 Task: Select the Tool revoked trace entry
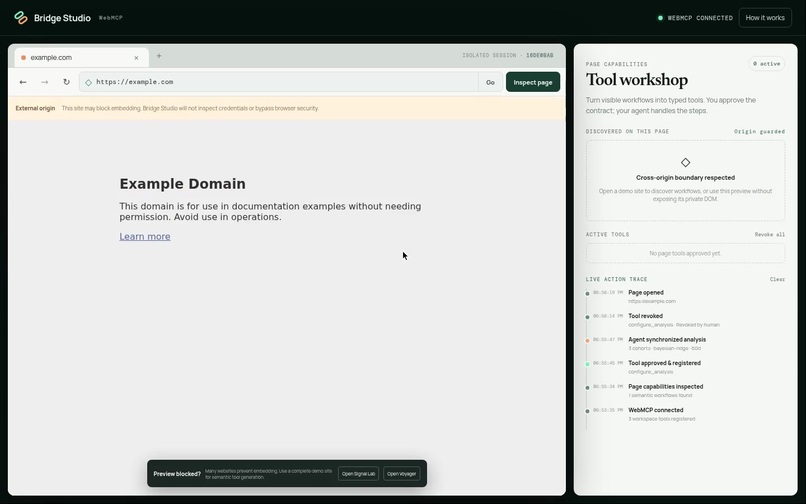pos(685,320)
